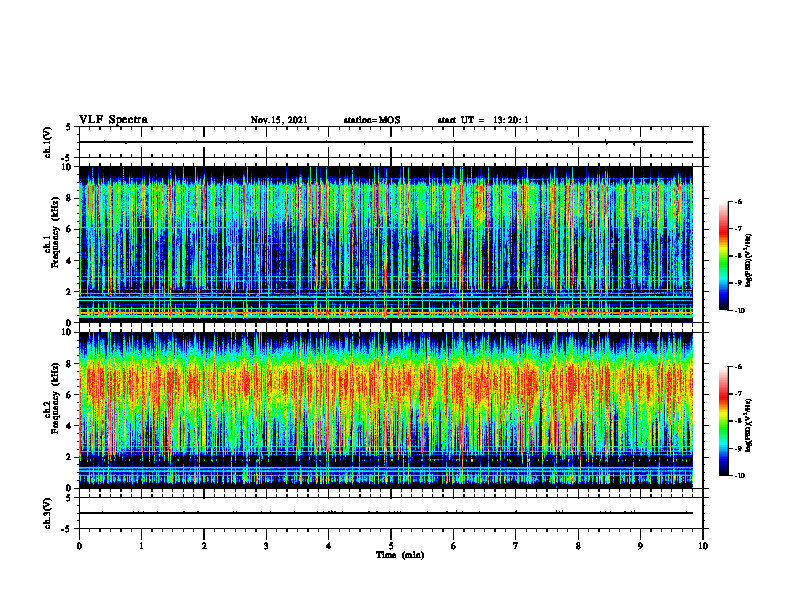The width and height of the screenshot is (792, 612).
Task: Click the "-6" label on ch.2 color bar
Action: coord(738,367)
